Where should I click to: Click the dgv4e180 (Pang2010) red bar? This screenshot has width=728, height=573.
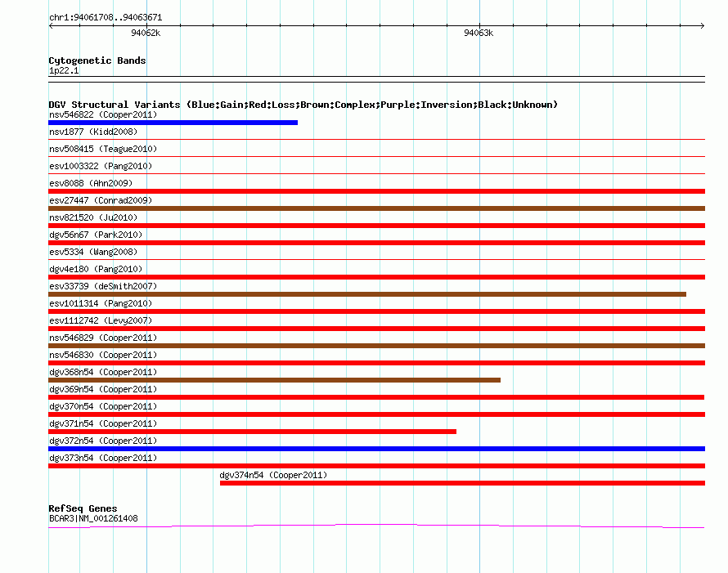[x=376, y=277]
